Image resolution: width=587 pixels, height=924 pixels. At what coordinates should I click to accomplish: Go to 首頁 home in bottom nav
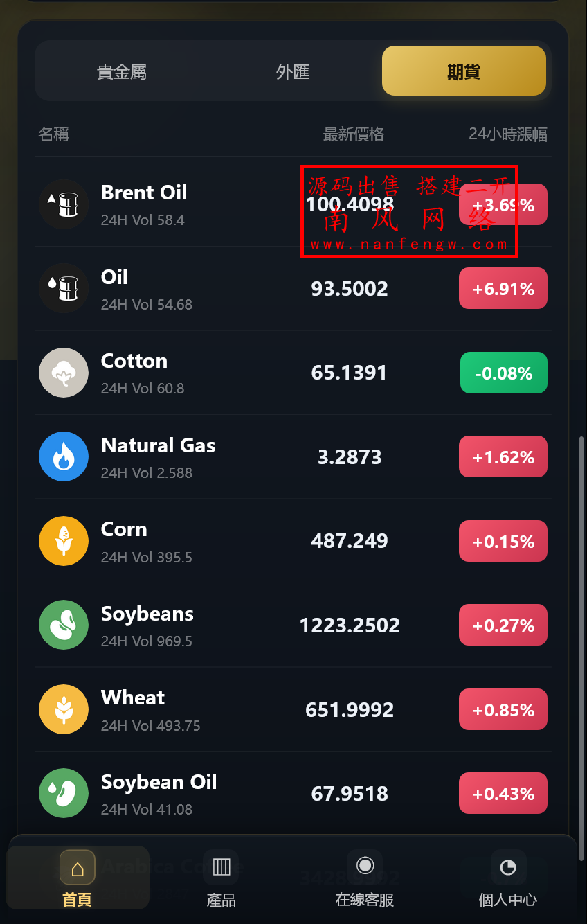click(78, 878)
